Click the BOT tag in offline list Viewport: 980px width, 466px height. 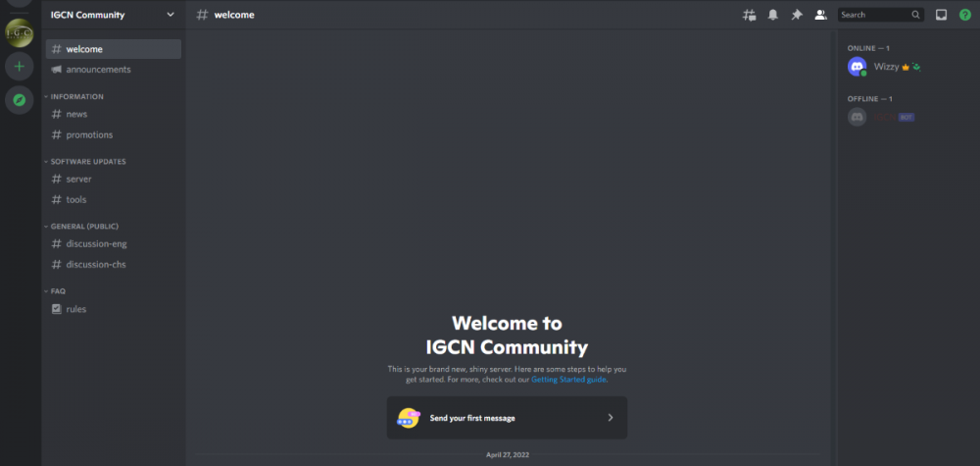(906, 117)
